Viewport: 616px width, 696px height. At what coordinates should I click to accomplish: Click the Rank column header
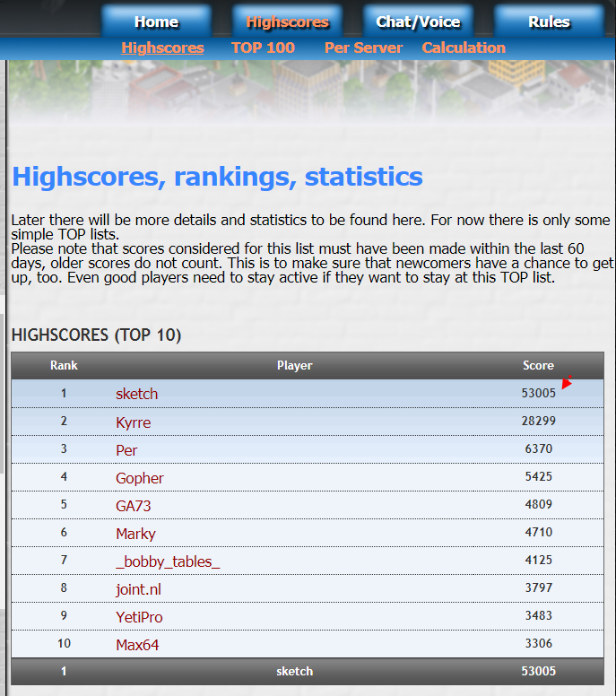tap(64, 365)
